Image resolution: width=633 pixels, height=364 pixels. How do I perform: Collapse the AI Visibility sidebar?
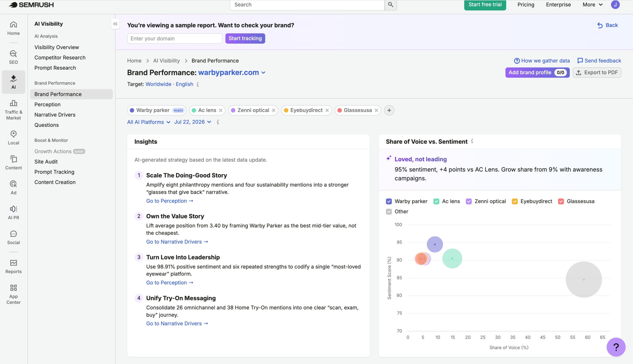point(115,24)
